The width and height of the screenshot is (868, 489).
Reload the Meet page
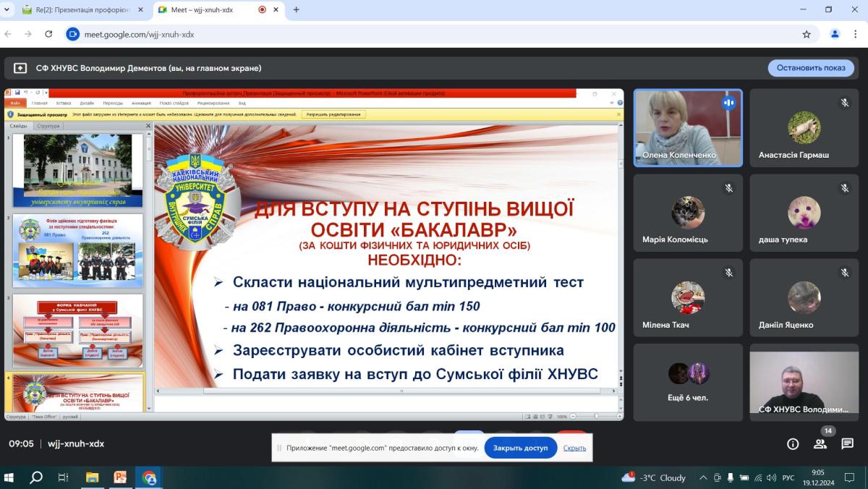(x=48, y=34)
